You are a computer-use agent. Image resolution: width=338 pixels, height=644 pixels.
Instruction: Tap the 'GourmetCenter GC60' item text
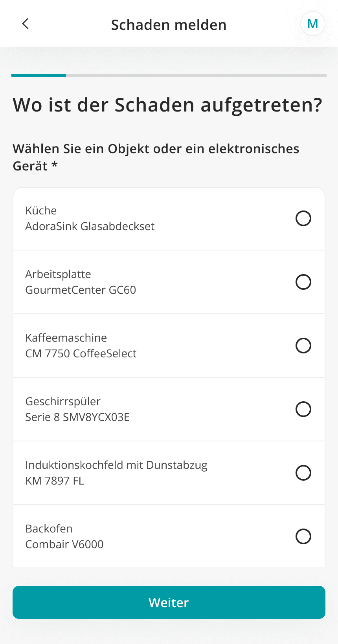(81, 290)
